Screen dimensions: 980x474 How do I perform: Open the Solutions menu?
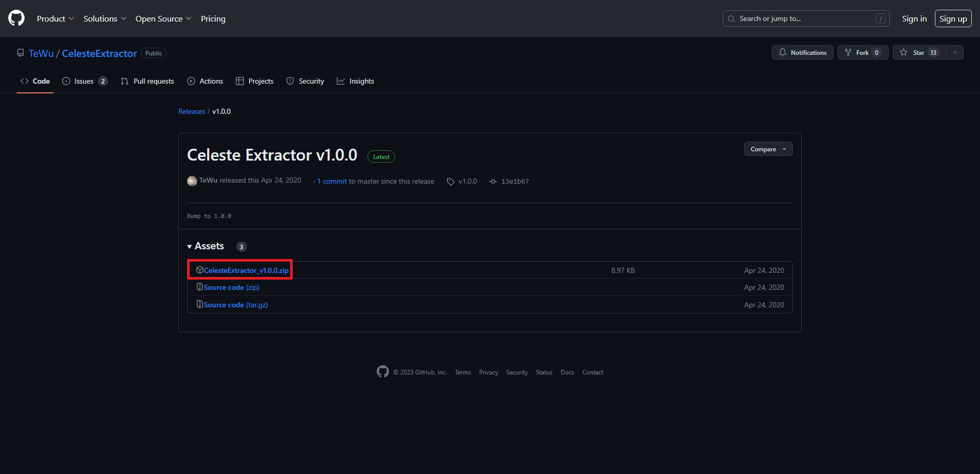click(x=105, y=18)
